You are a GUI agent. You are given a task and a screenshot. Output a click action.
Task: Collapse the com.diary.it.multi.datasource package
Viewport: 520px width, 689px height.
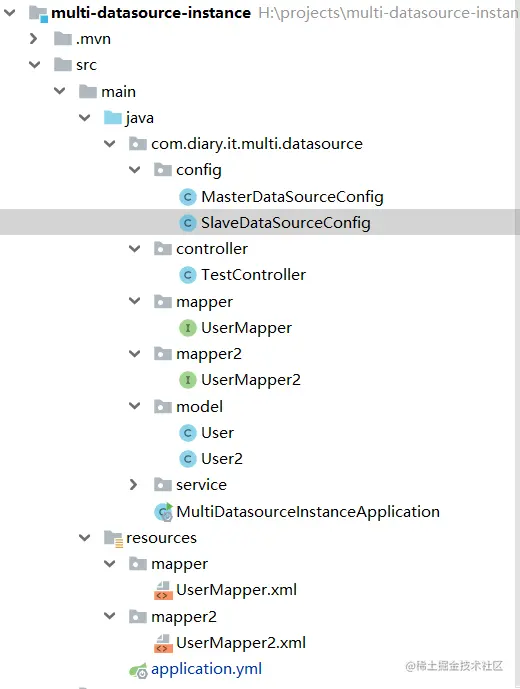(109, 144)
